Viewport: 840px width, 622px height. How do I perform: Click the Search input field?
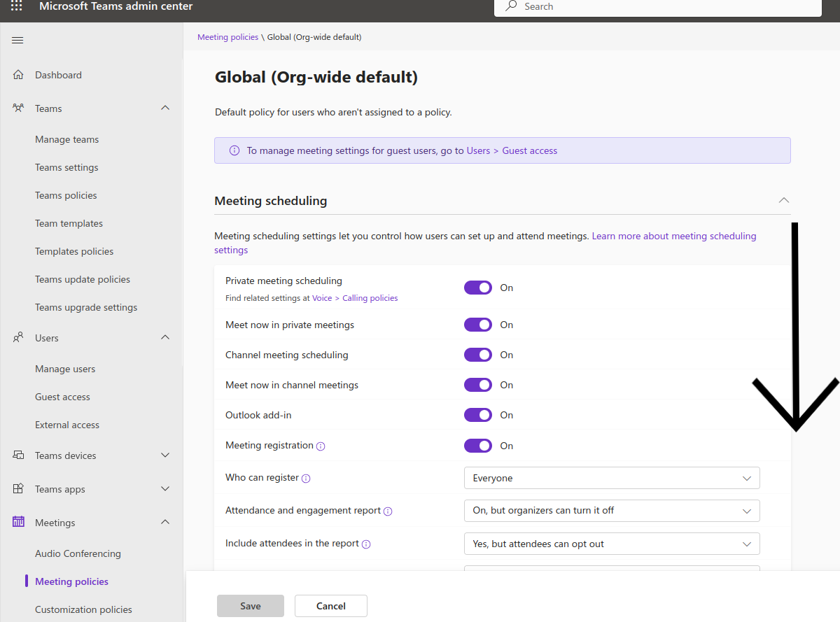pyautogui.click(x=657, y=7)
